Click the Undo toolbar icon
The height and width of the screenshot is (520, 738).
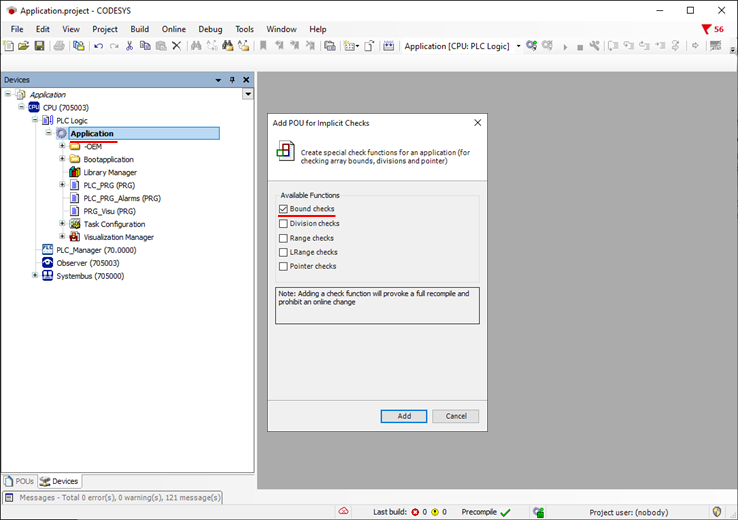(x=98, y=46)
